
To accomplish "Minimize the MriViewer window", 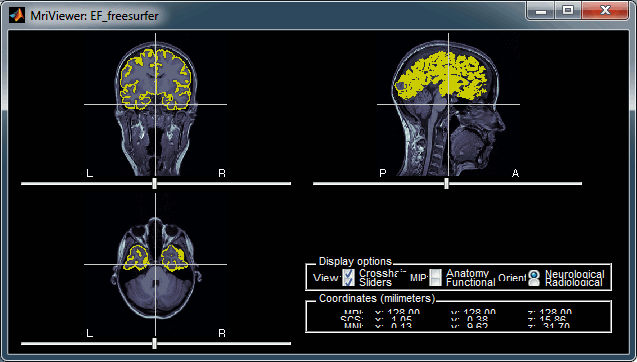I will click(x=540, y=11).
